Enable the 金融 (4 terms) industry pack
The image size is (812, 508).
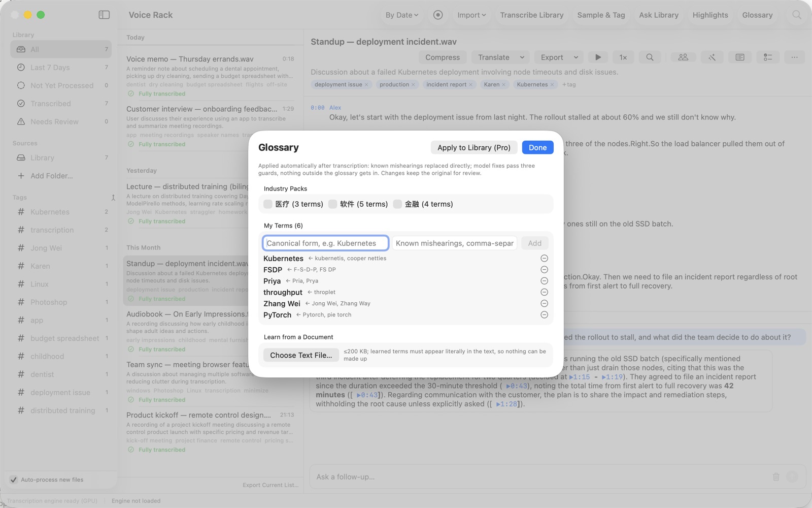(x=397, y=204)
